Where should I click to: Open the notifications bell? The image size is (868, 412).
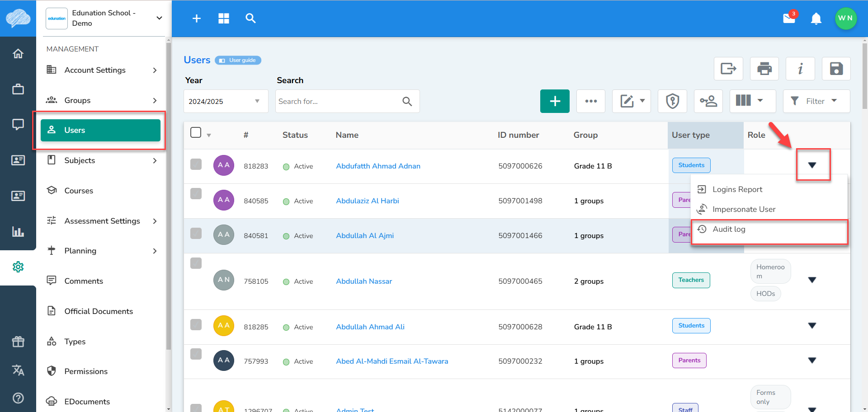pos(816,19)
